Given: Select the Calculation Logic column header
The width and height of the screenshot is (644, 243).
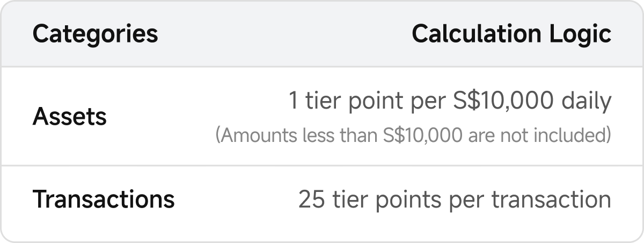Looking at the screenshot, I should (x=511, y=34).
